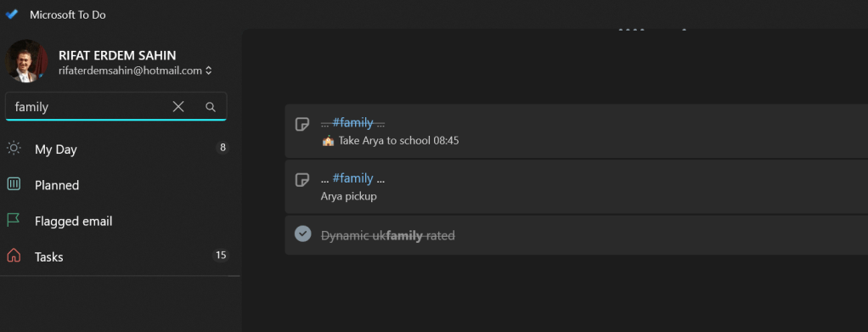
Task: Click the Microsoft To Do app logo
Action: point(12,15)
